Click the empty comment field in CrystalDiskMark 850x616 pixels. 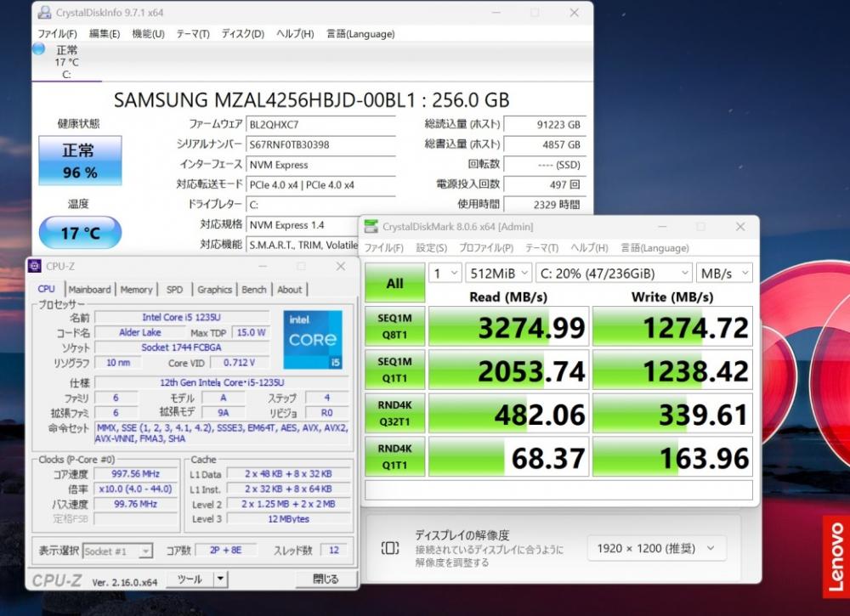(x=558, y=489)
